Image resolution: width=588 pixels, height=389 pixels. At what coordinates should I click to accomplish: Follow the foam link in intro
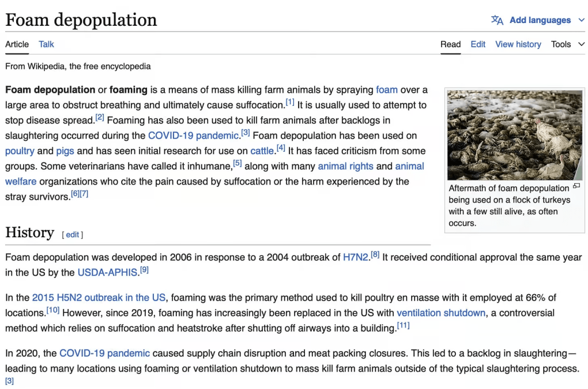tap(386, 90)
